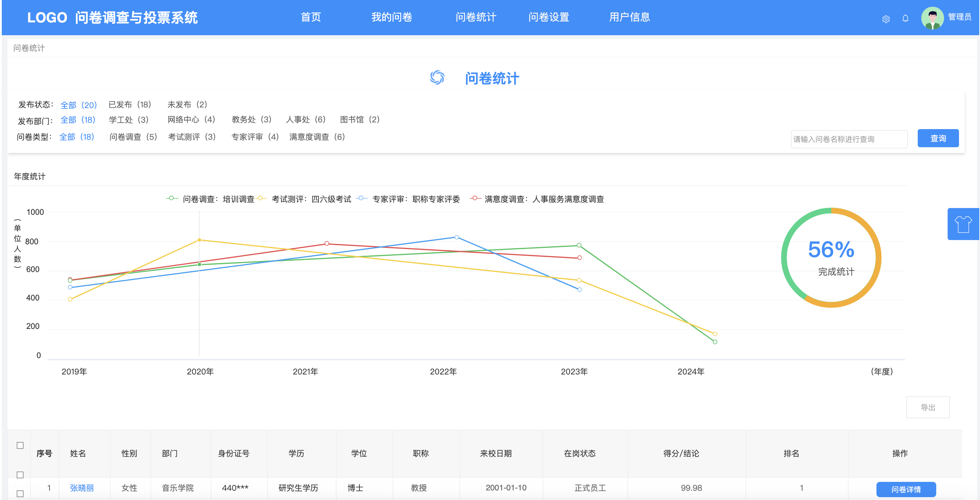Toggle blue 职称专家评委 legend marker
Screen dimensions: 980x500
(x=362, y=198)
